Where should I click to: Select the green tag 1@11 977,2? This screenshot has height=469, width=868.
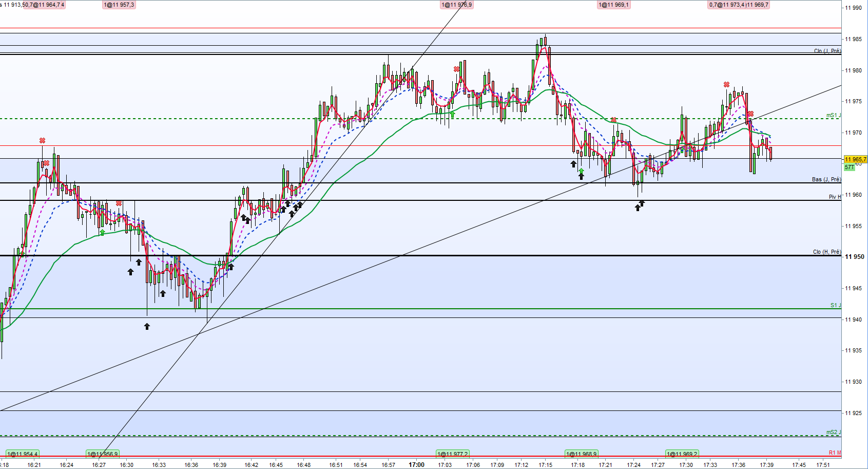tap(452, 454)
